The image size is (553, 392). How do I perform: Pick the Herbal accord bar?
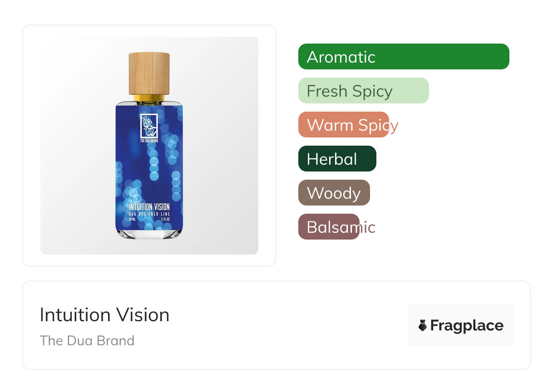click(337, 159)
